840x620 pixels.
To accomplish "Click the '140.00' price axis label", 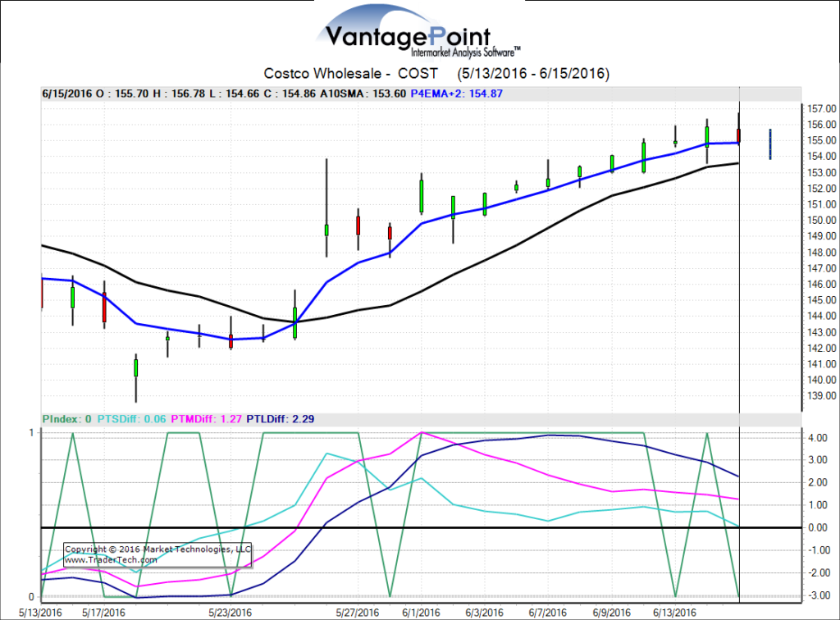I will coord(822,380).
